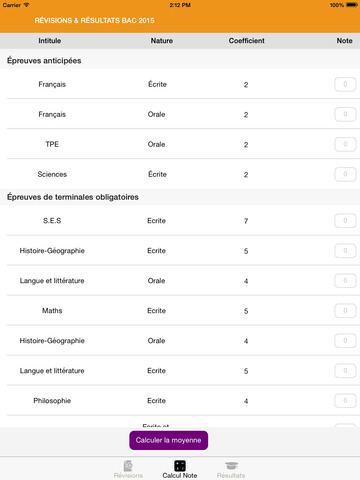The image size is (360, 480).
Task: Select note field for Langue et littérature Orale
Action: click(345, 281)
